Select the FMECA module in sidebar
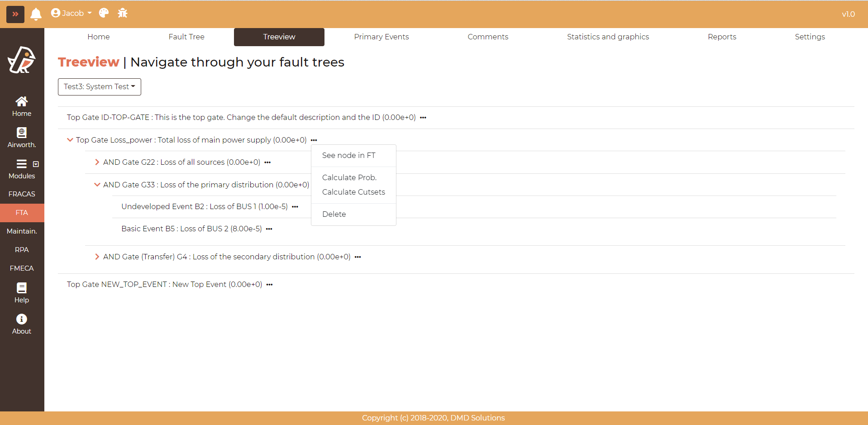The image size is (868, 425). pos(22,268)
